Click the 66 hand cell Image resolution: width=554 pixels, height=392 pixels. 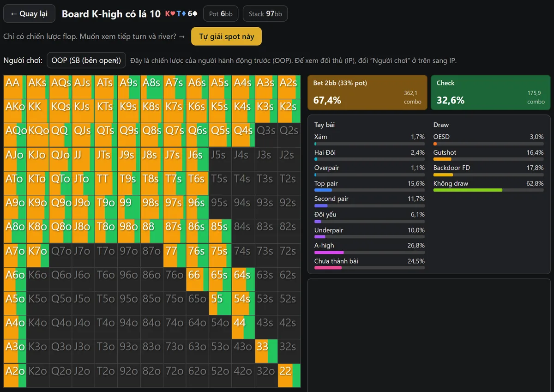[x=198, y=279]
